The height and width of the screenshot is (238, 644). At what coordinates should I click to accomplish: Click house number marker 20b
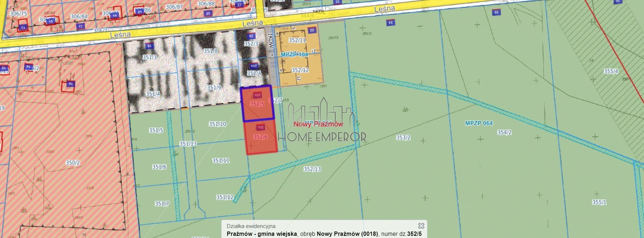[x=257, y=95]
